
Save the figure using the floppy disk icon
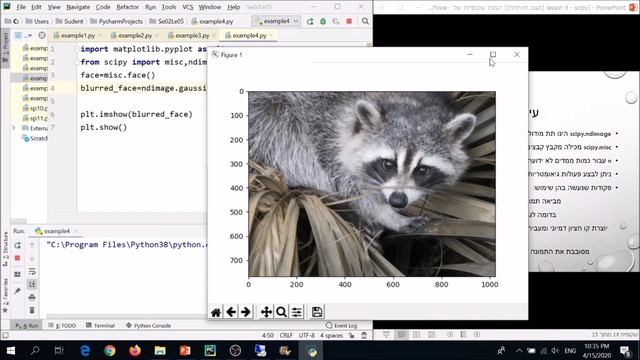[x=317, y=312]
